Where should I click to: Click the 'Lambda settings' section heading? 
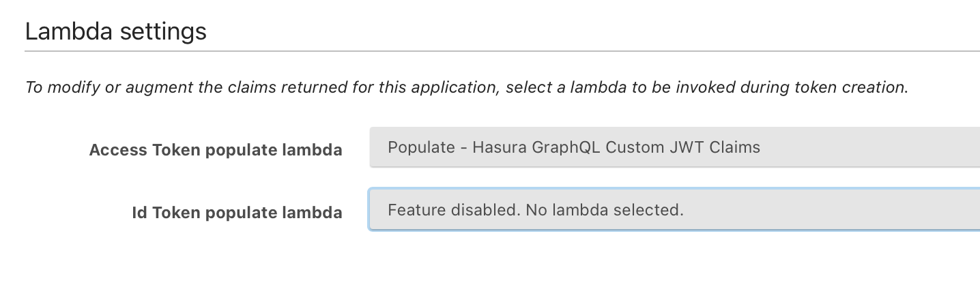pyautogui.click(x=115, y=31)
